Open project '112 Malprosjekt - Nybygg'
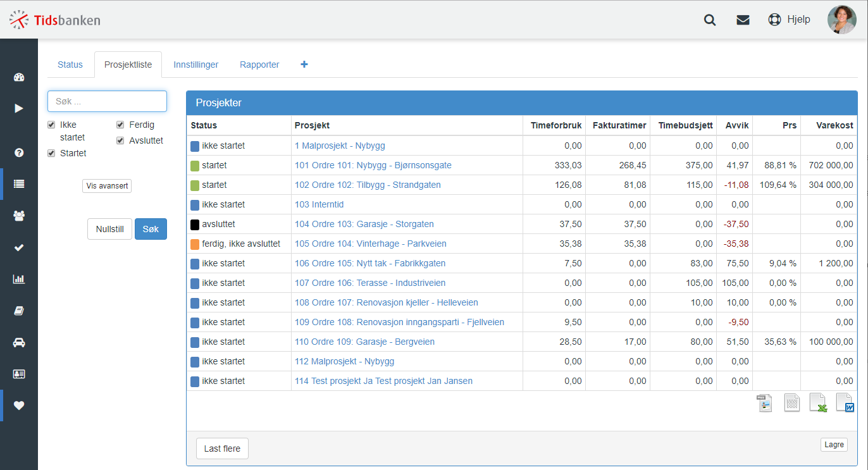This screenshot has height=470, width=868. pyautogui.click(x=344, y=361)
